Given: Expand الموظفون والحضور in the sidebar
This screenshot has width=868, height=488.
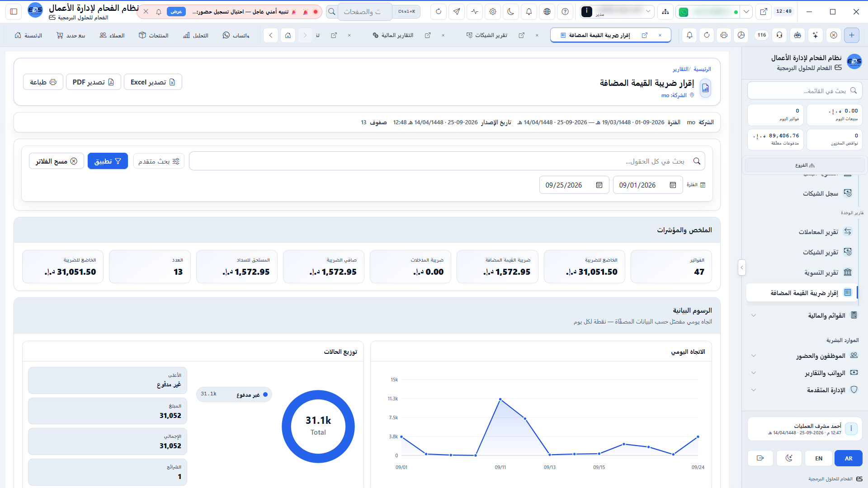Looking at the screenshot, I should tap(804, 356).
